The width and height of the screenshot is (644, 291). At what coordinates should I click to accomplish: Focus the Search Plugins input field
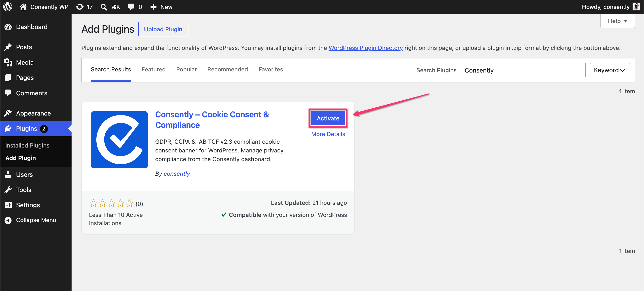tap(523, 70)
